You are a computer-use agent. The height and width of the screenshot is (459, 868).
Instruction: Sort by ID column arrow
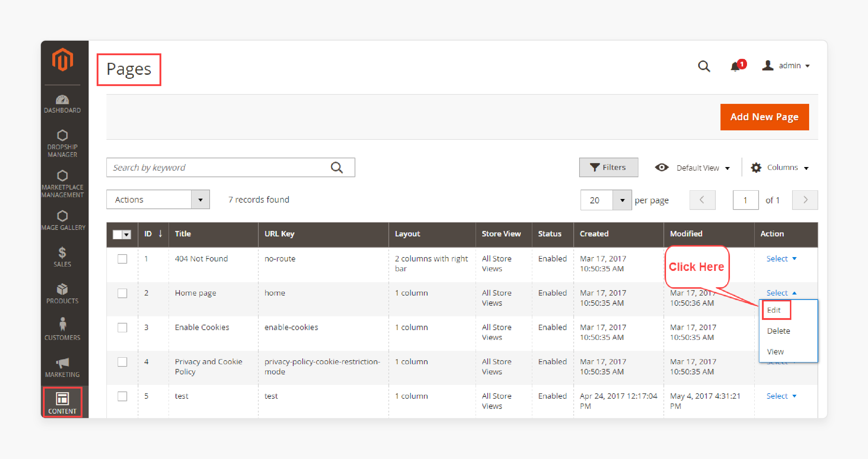tap(160, 233)
